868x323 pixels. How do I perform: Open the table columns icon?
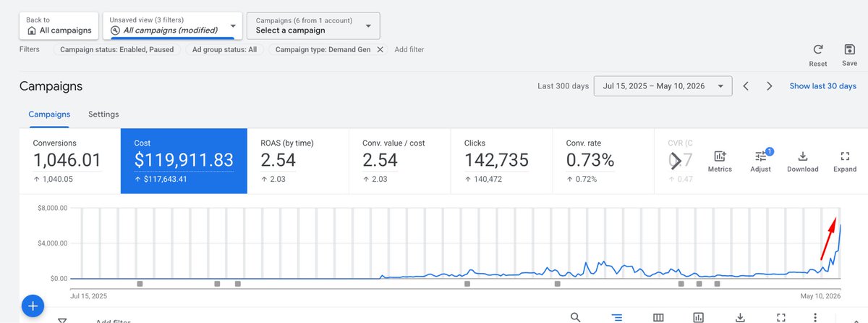tap(658, 317)
